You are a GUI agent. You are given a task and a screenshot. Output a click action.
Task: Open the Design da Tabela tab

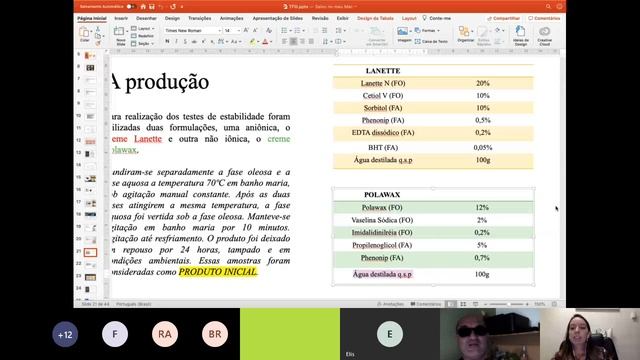click(x=375, y=18)
